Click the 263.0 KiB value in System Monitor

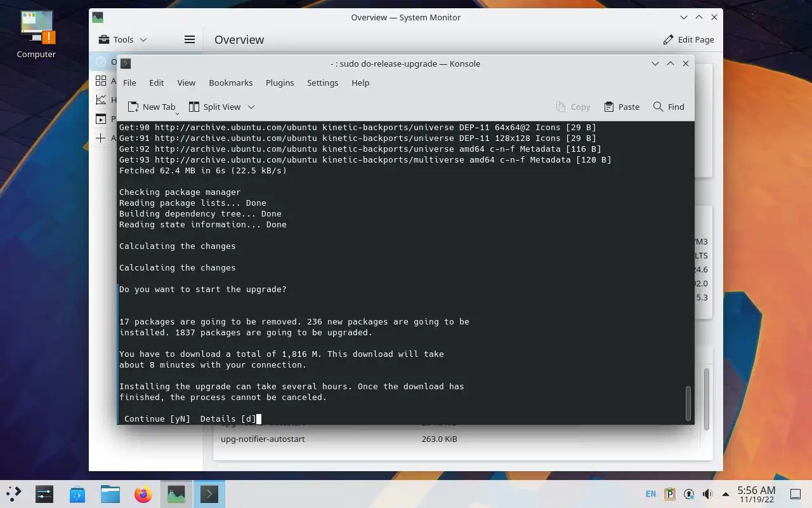pyautogui.click(x=439, y=439)
